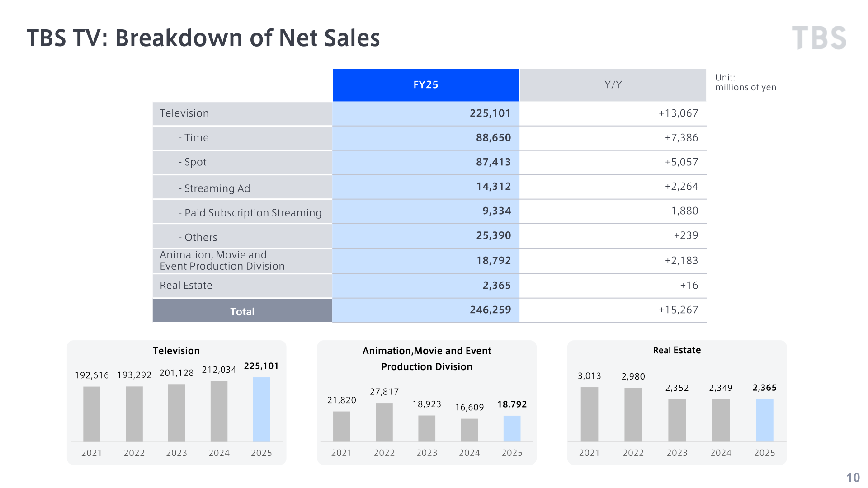868x488 pixels.
Task: Click the 'Unit: millions of yen' note
Action: tap(745, 83)
